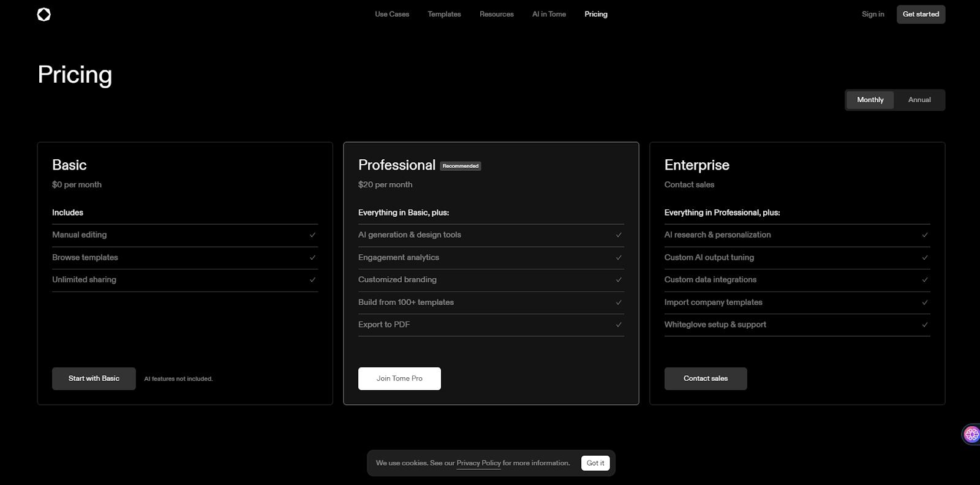The height and width of the screenshot is (485, 980).
Task: Click the Get started button
Action: point(921,14)
